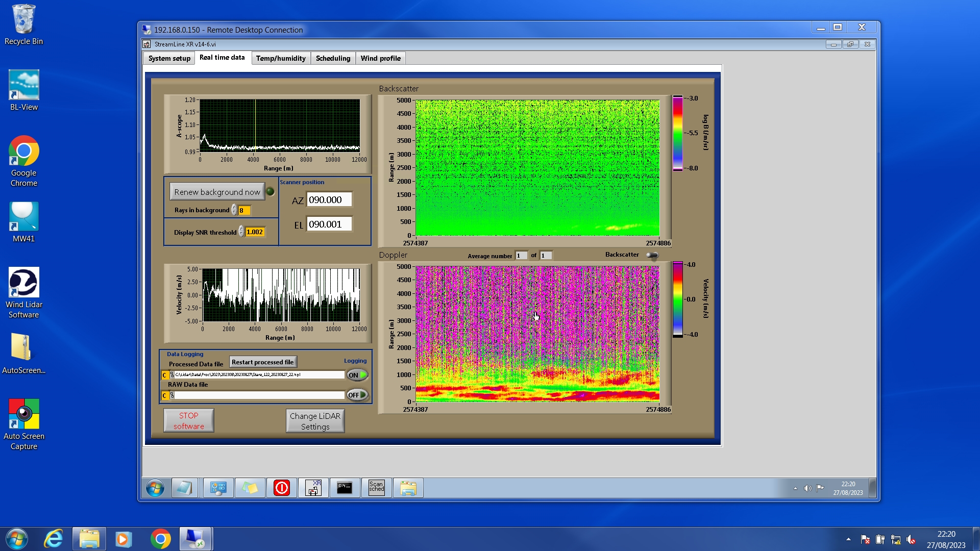Open the Temp/humidity tab
Image resolution: width=980 pixels, height=551 pixels.
[x=281, y=58]
